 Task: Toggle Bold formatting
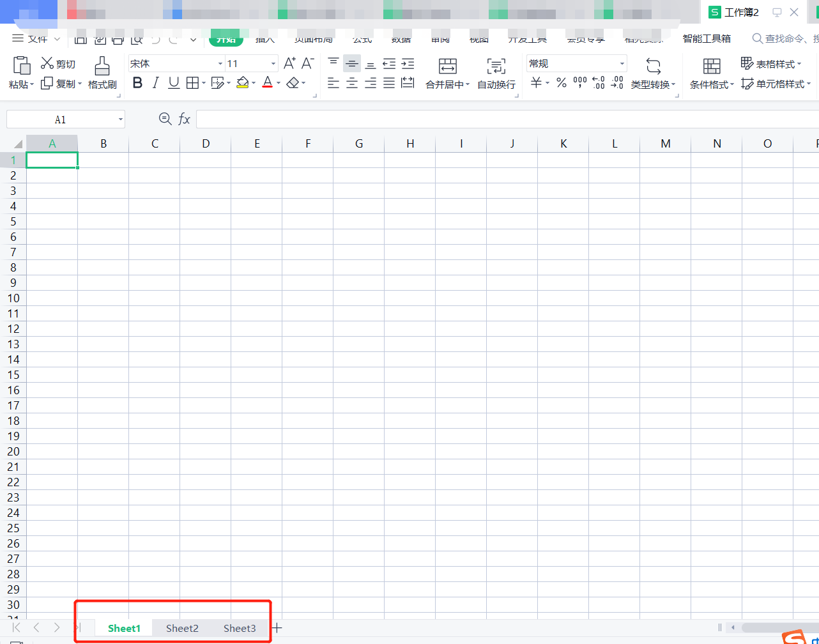[x=137, y=83]
